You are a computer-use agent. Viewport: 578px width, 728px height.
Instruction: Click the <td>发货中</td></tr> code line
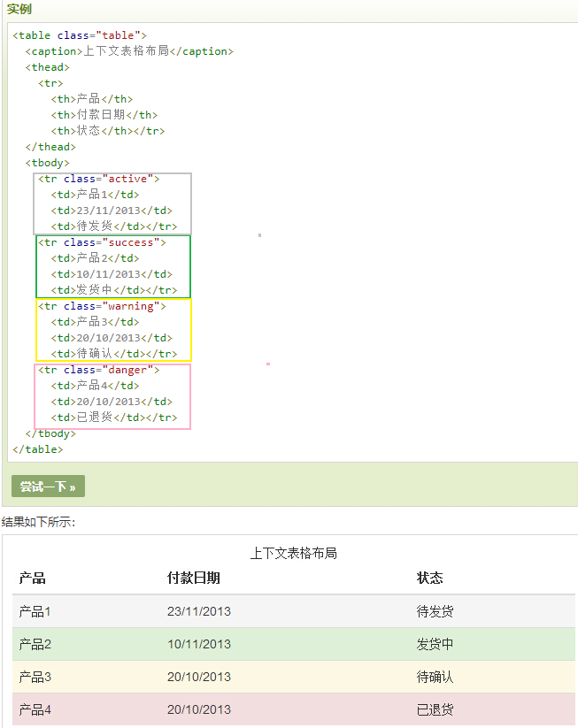(x=114, y=290)
